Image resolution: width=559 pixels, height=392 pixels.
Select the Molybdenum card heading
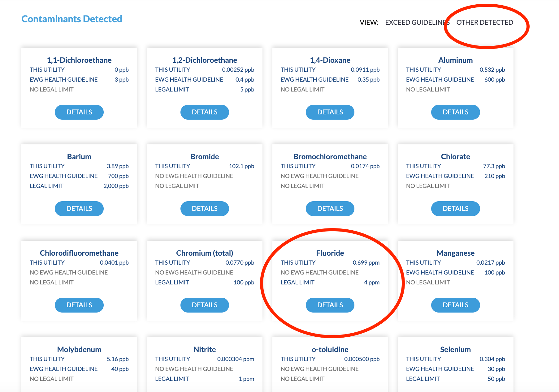(79, 350)
